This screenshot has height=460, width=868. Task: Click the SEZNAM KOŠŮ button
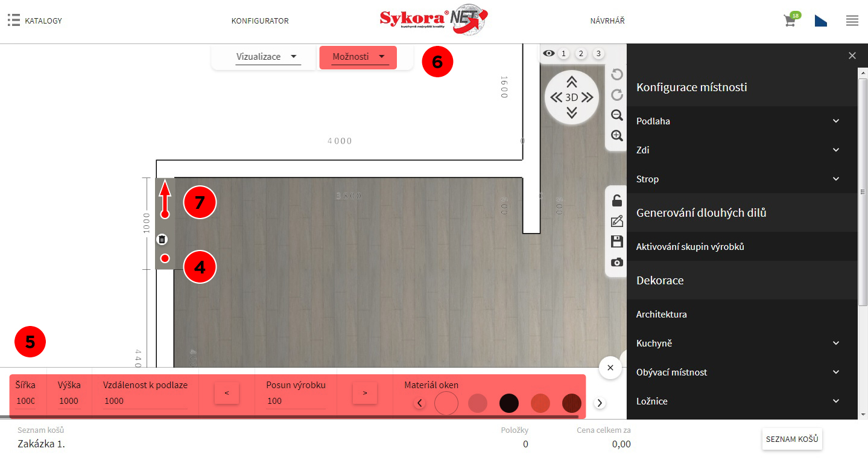pyautogui.click(x=791, y=439)
